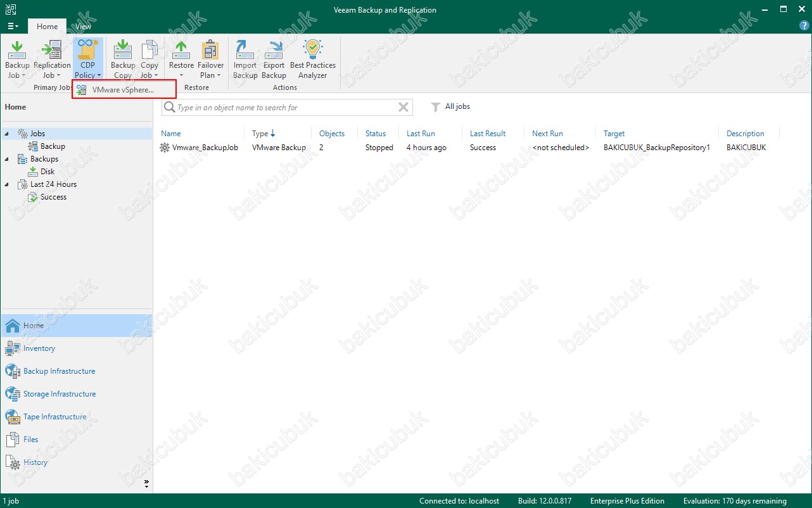The image size is (812, 508).
Task: Sort by the Description column header
Action: tap(745, 134)
